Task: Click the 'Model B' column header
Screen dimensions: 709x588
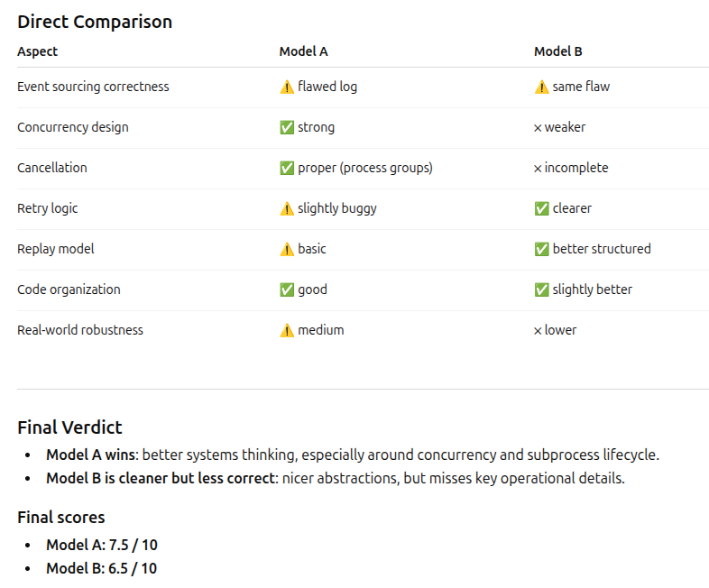Action: (558, 51)
